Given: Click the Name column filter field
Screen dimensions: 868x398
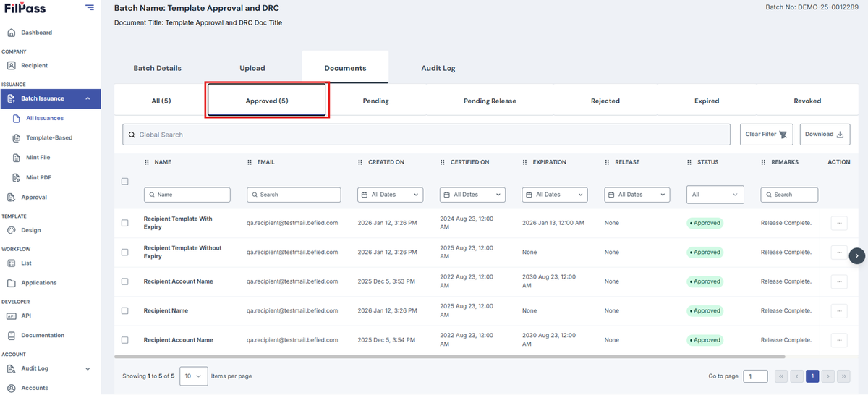Looking at the screenshot, I should [x=187, y=195].
